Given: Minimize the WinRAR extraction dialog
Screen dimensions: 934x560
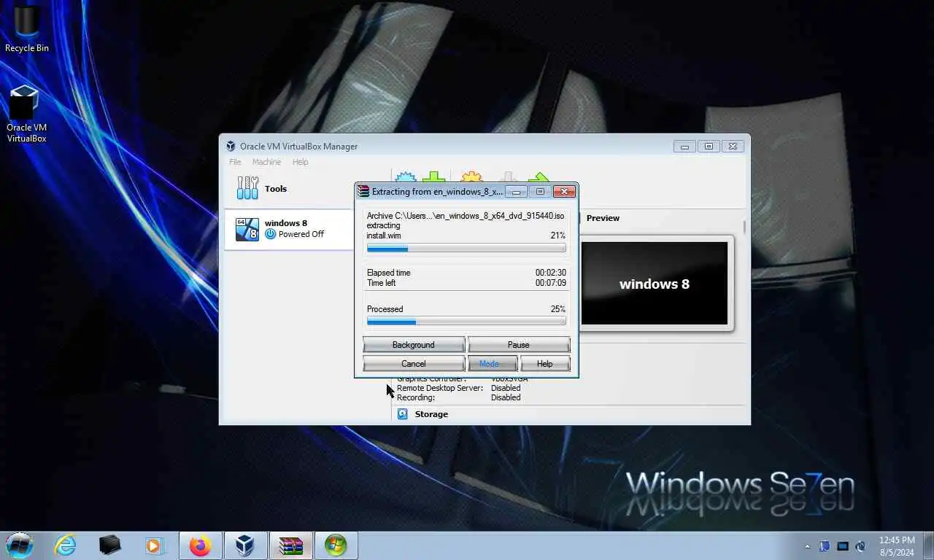Looking at the screenshot, I should click(x=516, y=192).
